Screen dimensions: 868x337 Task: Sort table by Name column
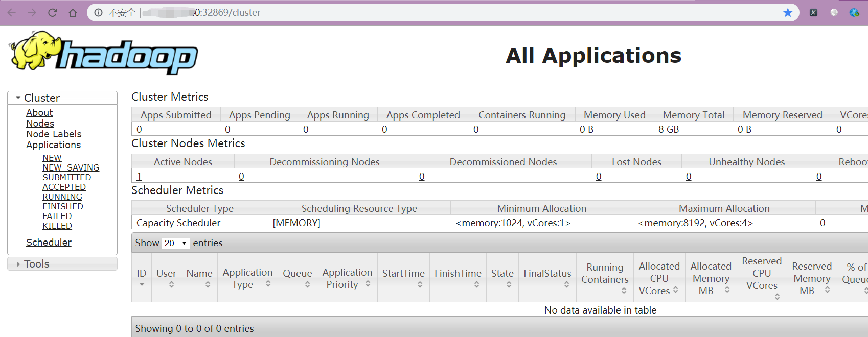pos(199,278)
